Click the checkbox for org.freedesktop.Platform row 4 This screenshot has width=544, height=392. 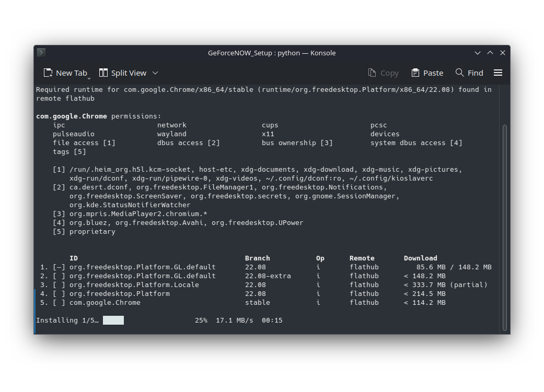[x=59, y=294]
